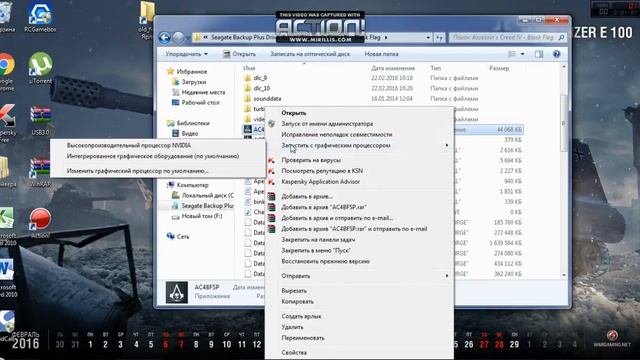
Task: Sort by the Размер column header
Action: click(x=499, y=68)
